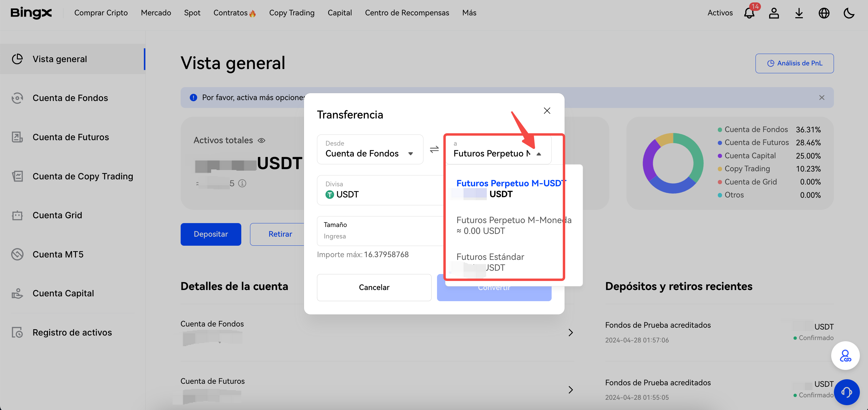Select Cuenta de Futuros in sidebar
The height and width of the screenshot is (410, 868).
tap(72, 137)
